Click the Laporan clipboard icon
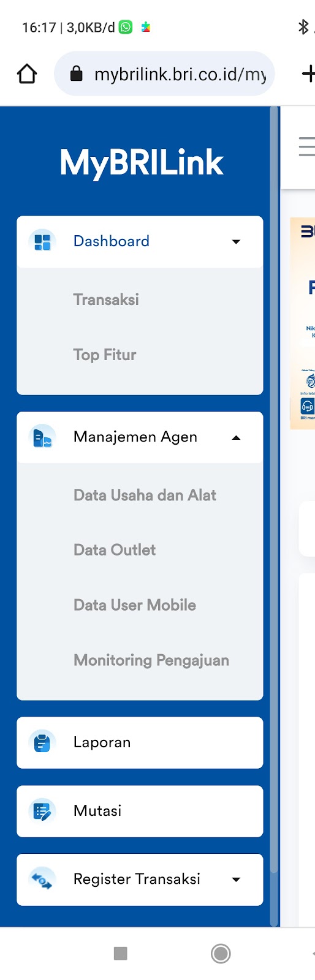Viewport: 315px width, 980px height. pyautogui.click(x=42, y=742)
